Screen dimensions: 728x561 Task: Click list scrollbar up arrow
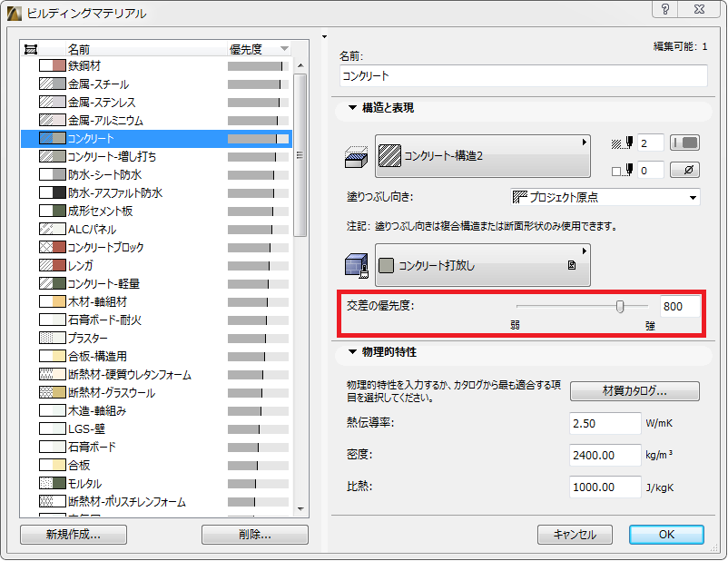click(300, 65)
